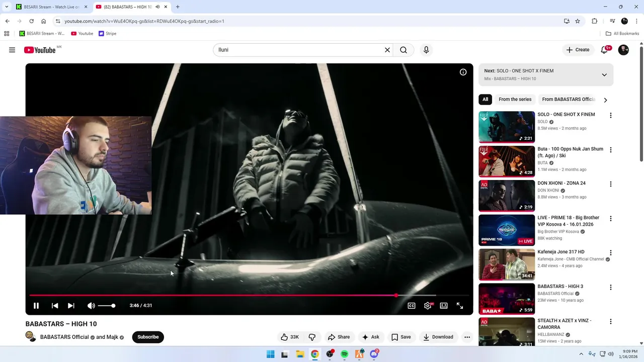Open the Kafeneja Jone 317 HD title
Image resolution: width=644 pixels, height=362 pixels.
(560, 252)
